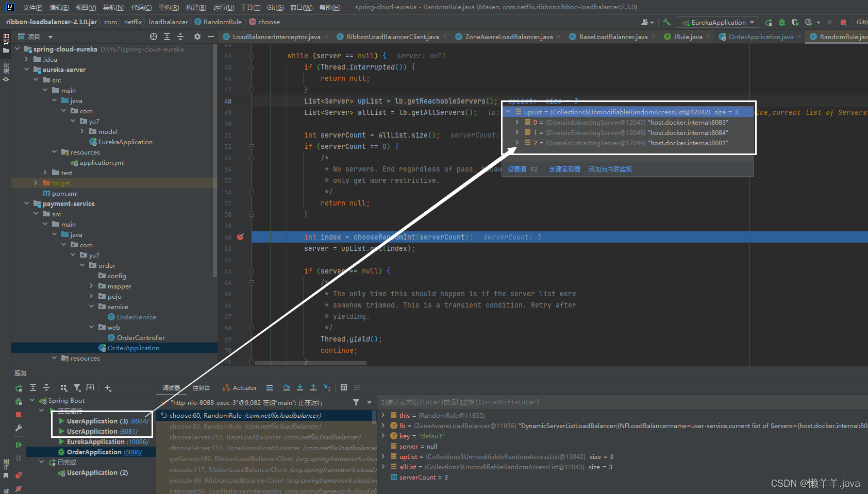Click the wrench settings icon in Services sidebar
Viewport: 868px width, 494px height.
(x=19, y=428)
